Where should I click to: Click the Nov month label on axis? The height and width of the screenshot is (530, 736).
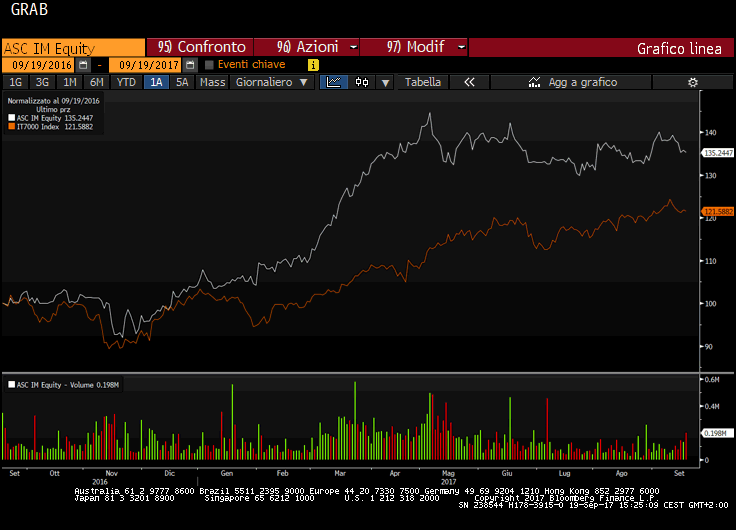pyautogui.click(x=112, y=473)
